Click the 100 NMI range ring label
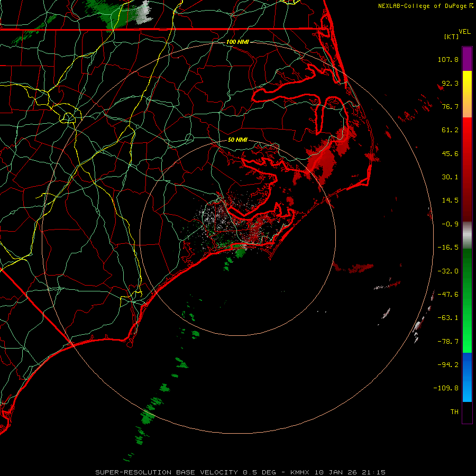Screen dimensions: 476x476 (237, 42)
